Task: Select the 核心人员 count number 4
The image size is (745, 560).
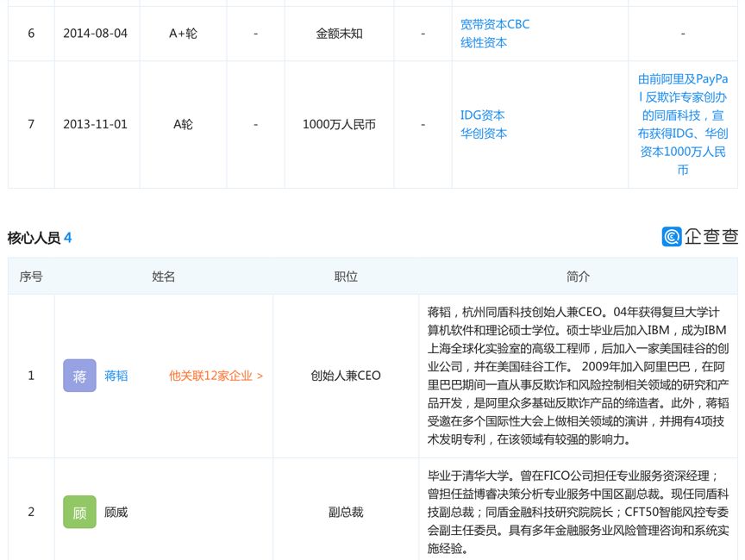Action: coord(67,238)
